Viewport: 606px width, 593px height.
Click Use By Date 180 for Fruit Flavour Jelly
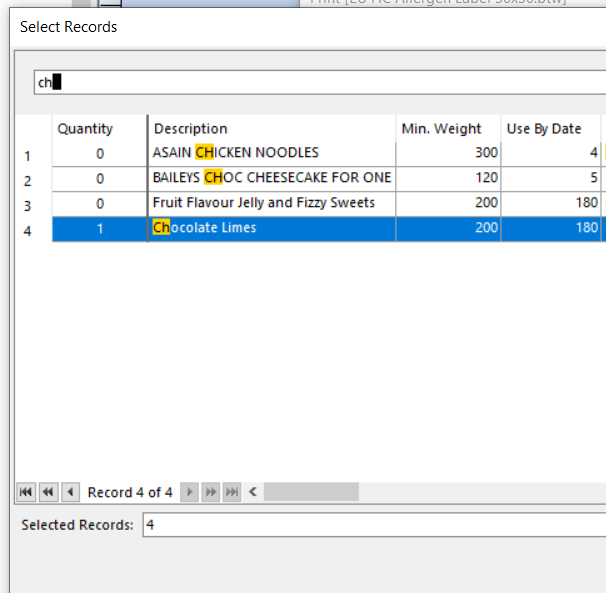[x=551, y=203]
